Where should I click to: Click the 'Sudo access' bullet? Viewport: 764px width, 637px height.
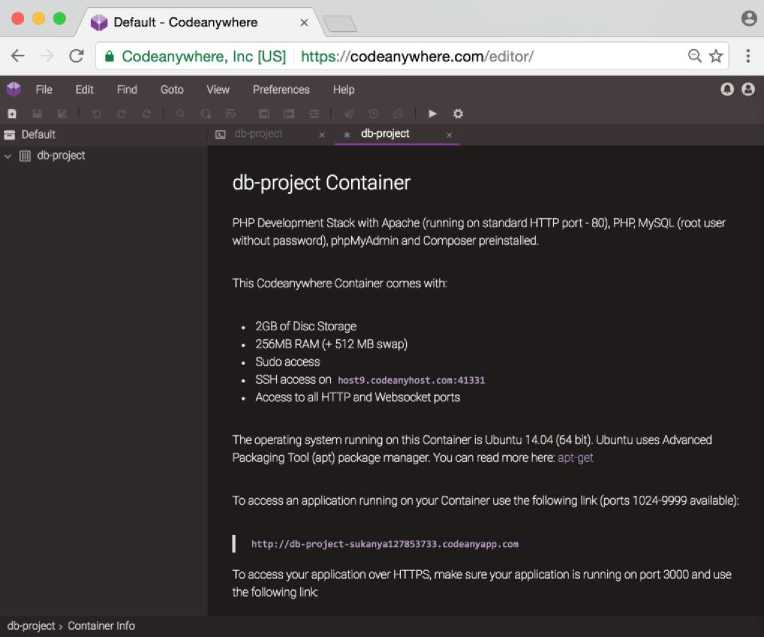287,362
